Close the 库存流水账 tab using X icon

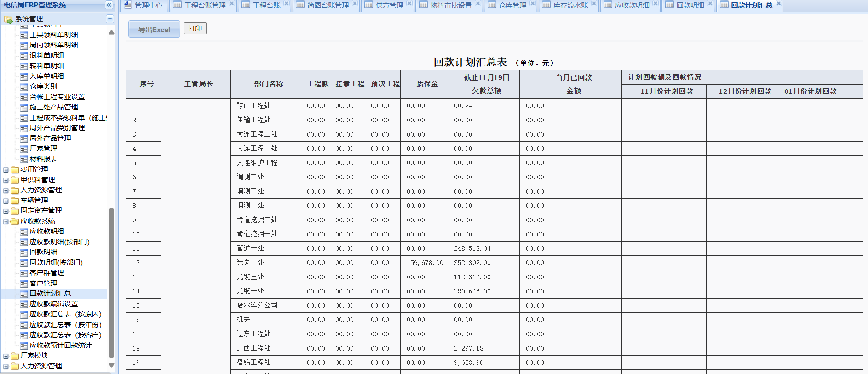pos(594,4)
